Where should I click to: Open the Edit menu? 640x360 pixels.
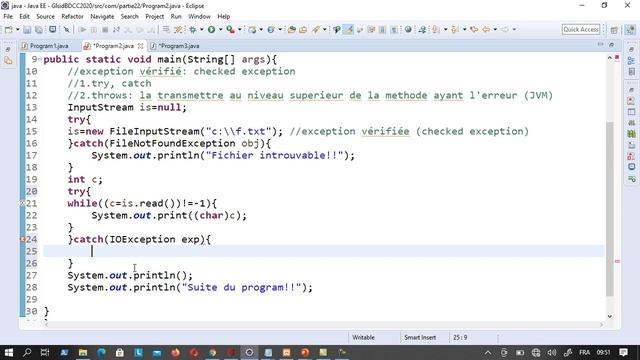click(24, 16)
